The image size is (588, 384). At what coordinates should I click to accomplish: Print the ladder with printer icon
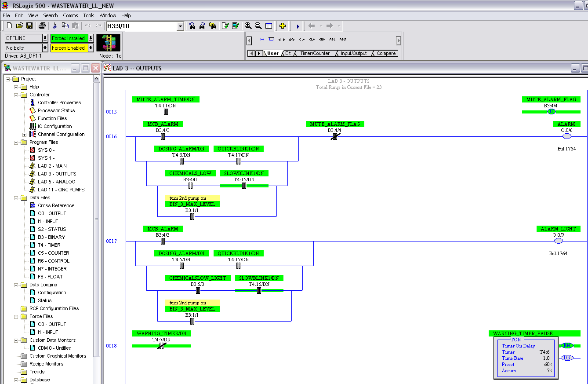[42, 26]
